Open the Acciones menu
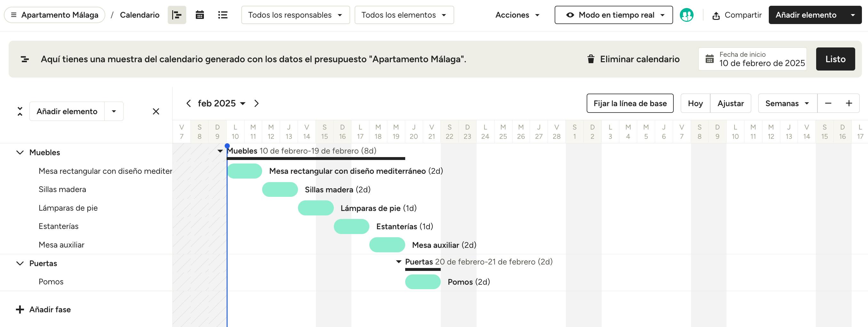The width and height of the screenshot is (868, 327). 517,15
